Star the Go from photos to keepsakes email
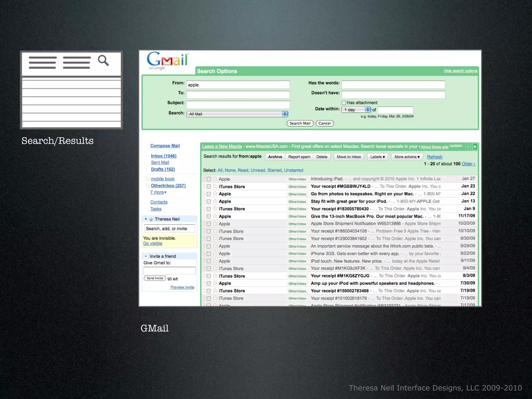This screenshot has width=532, height=399. (215, 194)
